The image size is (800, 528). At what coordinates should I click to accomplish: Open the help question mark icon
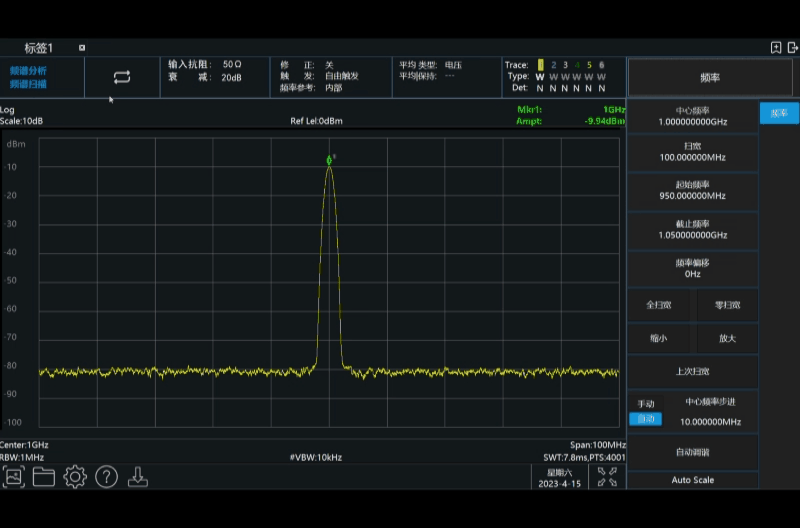(107, 477)
